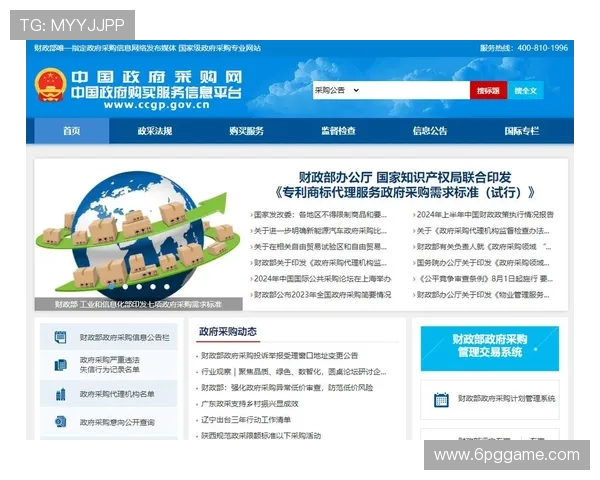The image size is (600, 480).
Task: Open headline 专利商标代理服务政府采购需求标准（试行）
Action: [405, 192]
